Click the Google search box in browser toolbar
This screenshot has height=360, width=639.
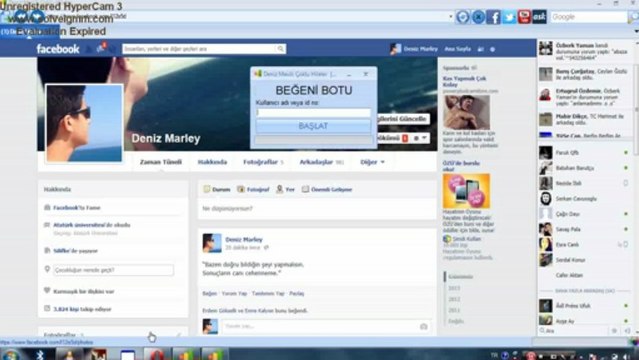pyautogui.click(x=588, y=17)
